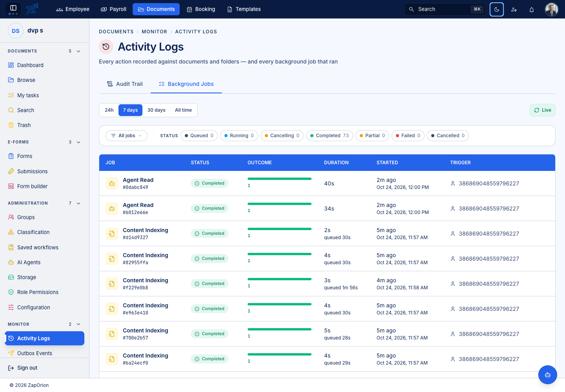Filter jobs by Queued status
The width and height of the screenshot is (565, 392).
point(199,136)
